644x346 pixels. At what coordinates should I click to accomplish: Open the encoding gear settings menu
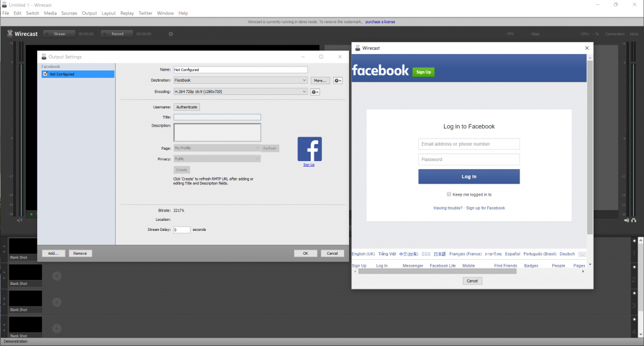point(315,92)
